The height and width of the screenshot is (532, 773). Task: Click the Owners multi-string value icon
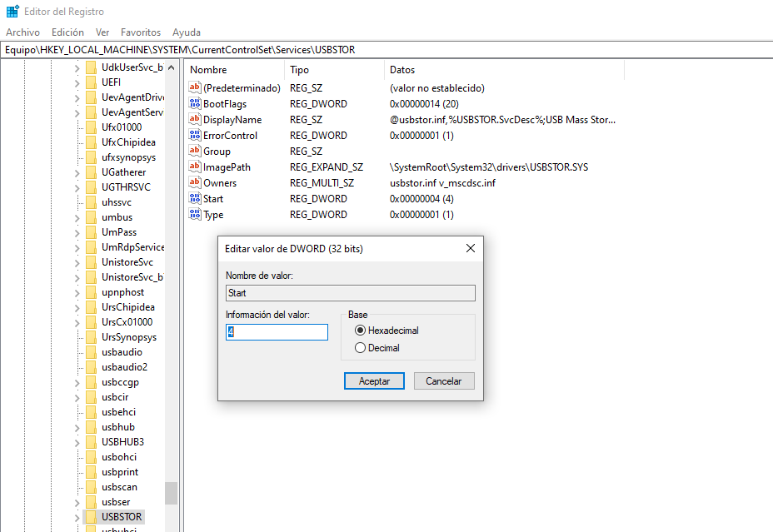coord(196,183)
